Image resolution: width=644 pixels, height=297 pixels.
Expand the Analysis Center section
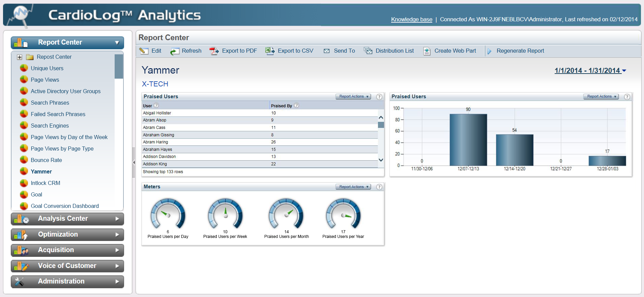[117, 219]
